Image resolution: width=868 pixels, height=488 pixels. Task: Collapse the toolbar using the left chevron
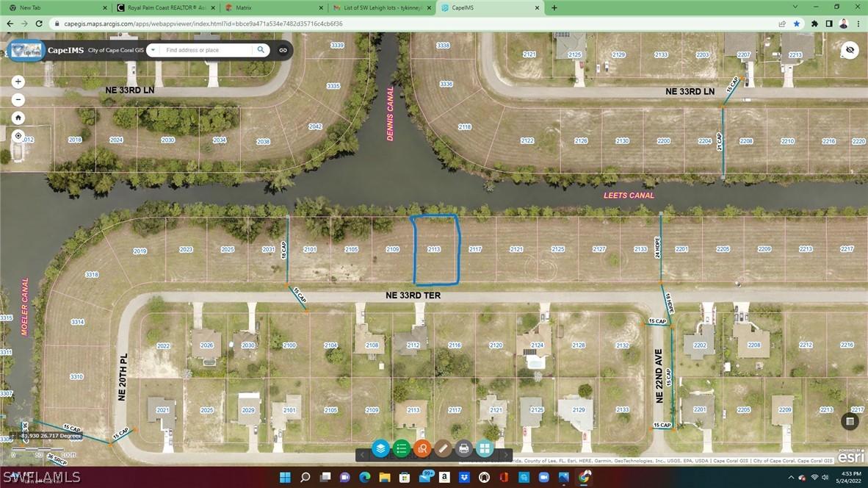[363, 454]
